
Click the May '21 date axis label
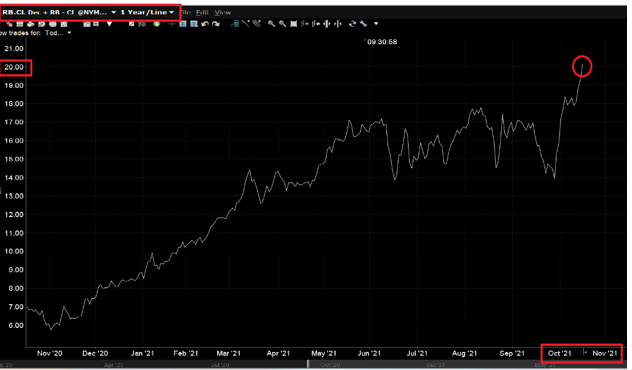coord(324,353)
